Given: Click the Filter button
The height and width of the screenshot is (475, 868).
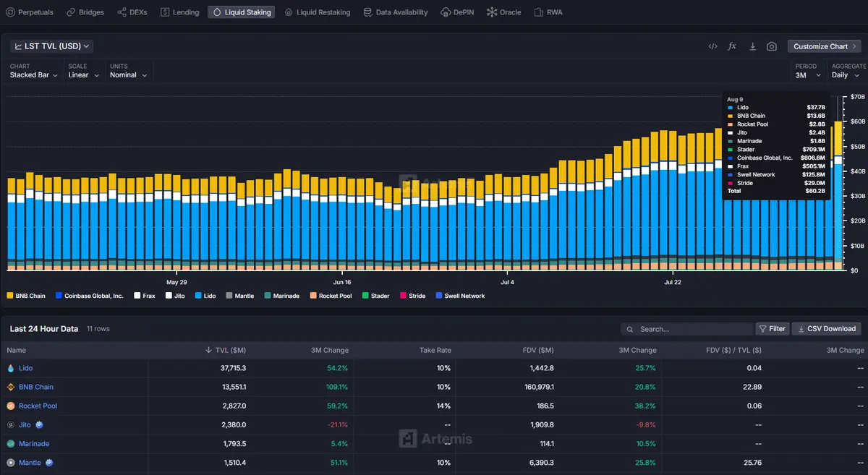Looking at the screenshot, I should coord(773,329).
